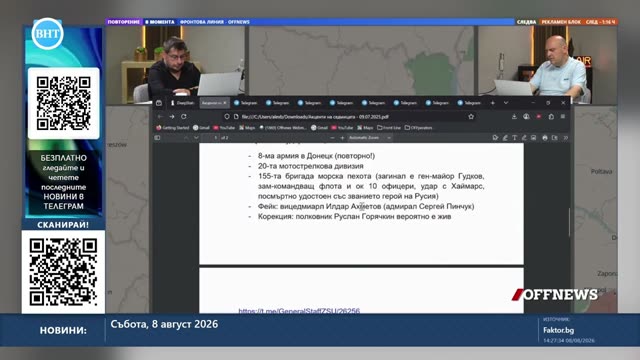Viewport: 640px width, 360px height.
Task: Open the Firefox hamburger application menu
Action: (x=563, y=117)
